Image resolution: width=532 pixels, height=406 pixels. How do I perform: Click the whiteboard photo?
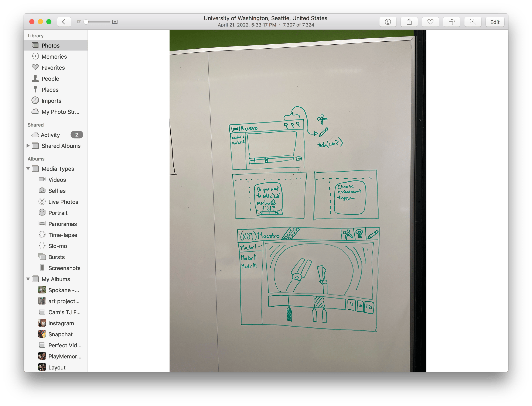tap(297, 201)
